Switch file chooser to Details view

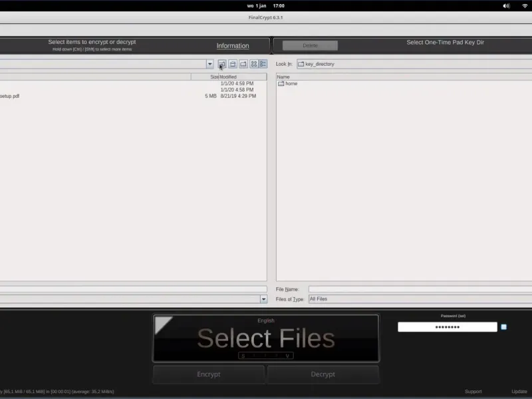263,64
